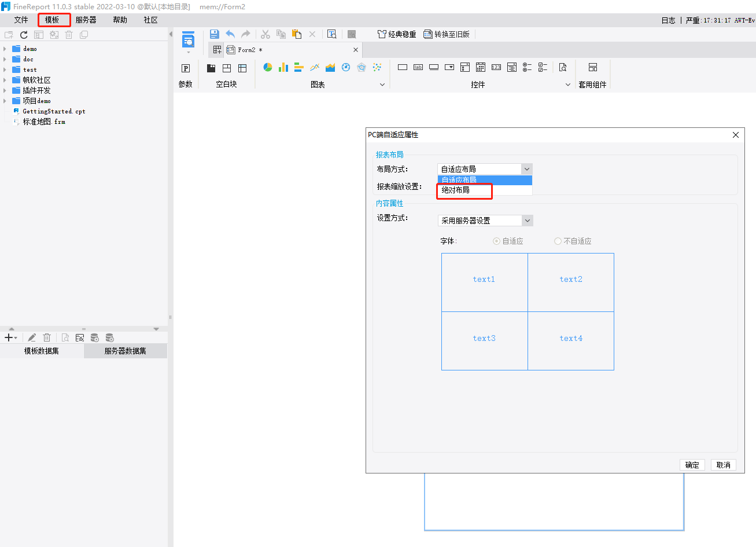Insert a line chart
This screenshot has height=547, width=756.
(x=315, y=67)
